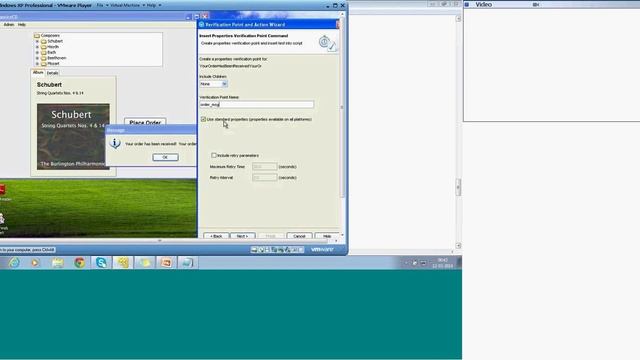
Task: Click the taskbar clock
Action: pyautogui.click(x=443, y=263)
